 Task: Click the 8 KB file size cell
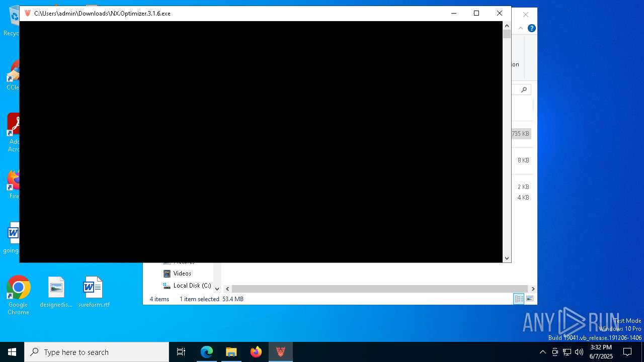(523, 160)
